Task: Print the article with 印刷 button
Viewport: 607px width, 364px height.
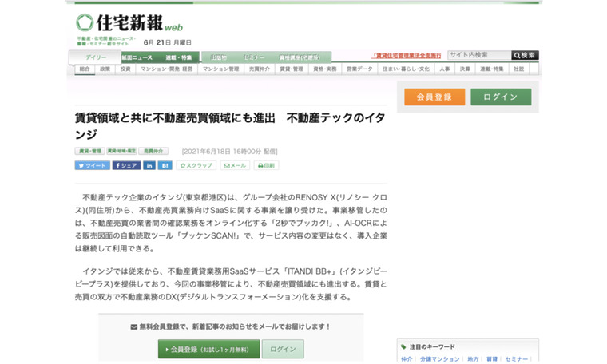Action: point(266,165)
